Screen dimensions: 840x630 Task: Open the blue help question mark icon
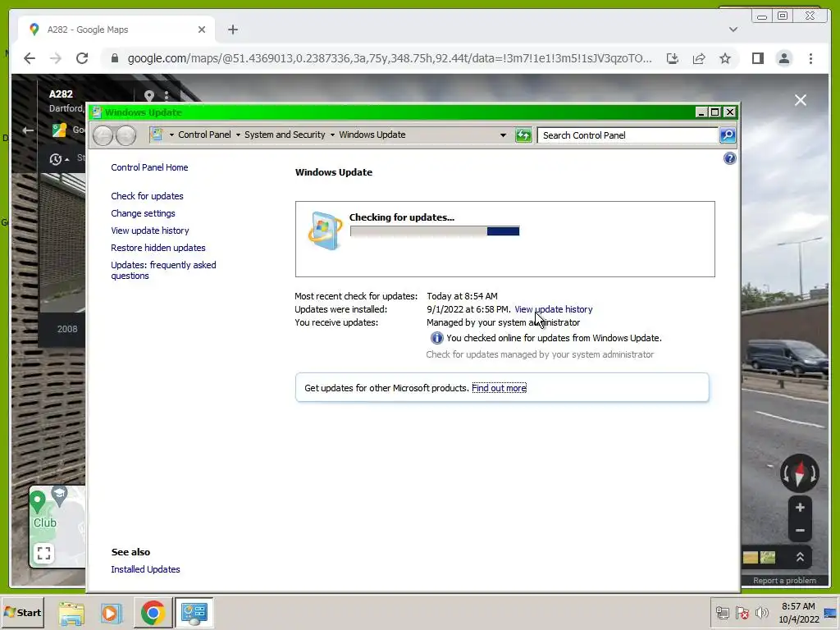coord(729,158)
